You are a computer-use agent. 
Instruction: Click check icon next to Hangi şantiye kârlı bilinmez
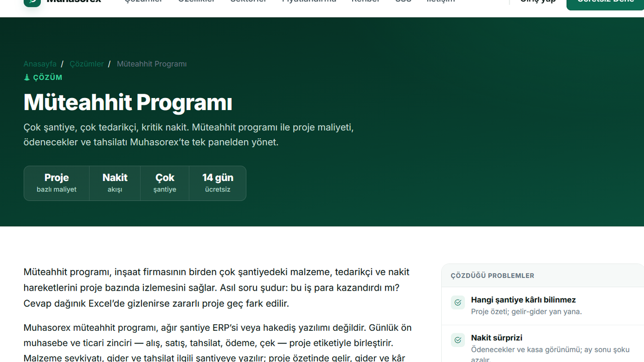tap(458, 303)
